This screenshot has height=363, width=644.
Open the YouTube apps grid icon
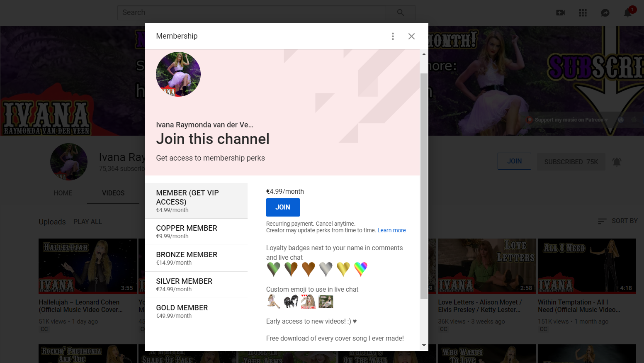coord(583,13)
